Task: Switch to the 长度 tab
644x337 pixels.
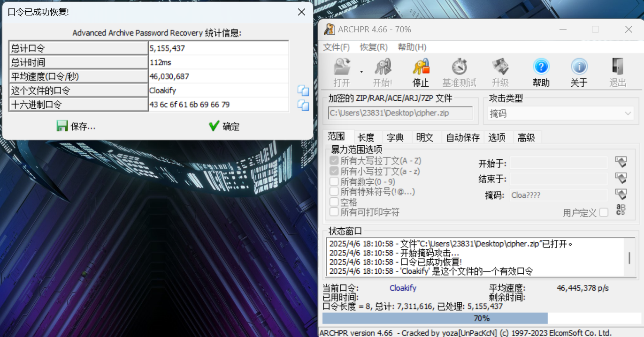Action: point(366,137)
